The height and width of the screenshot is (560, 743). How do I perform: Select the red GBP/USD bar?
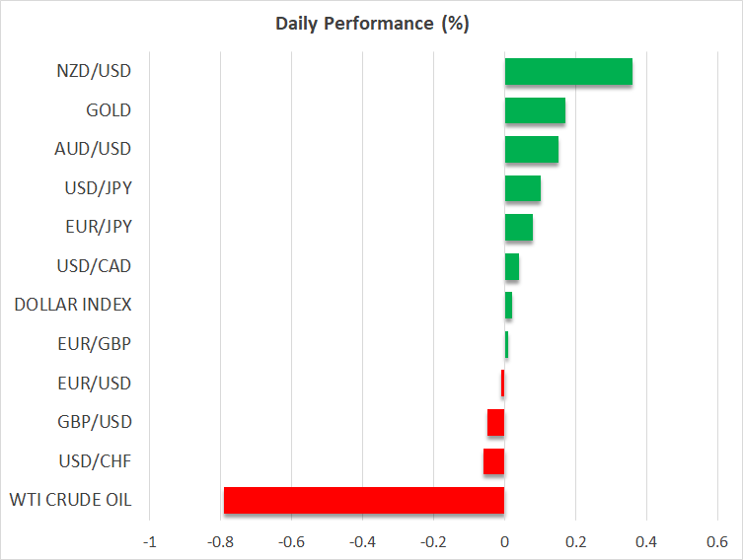pos(495,422)
